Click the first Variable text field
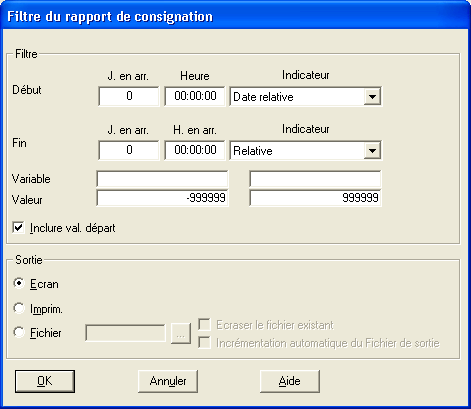 [162, 179]
